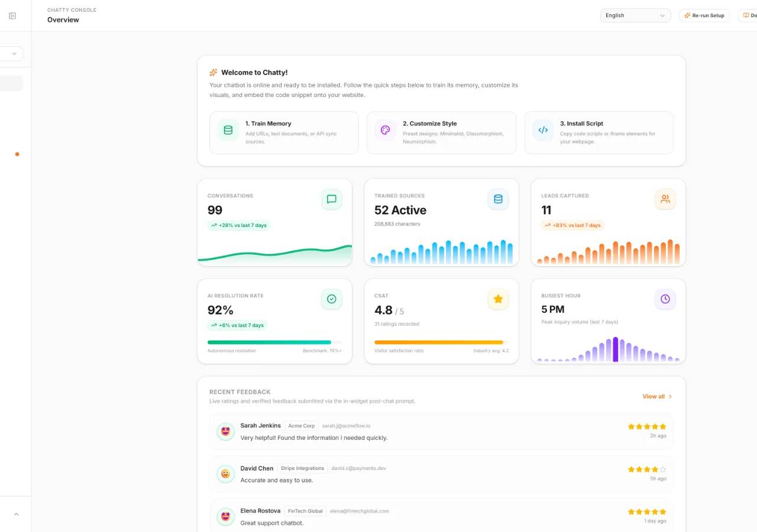The width and height of the screenshot is (757, 532).
Task: Click the AI resolution green progress bar
Action: (x=274, y=342)
